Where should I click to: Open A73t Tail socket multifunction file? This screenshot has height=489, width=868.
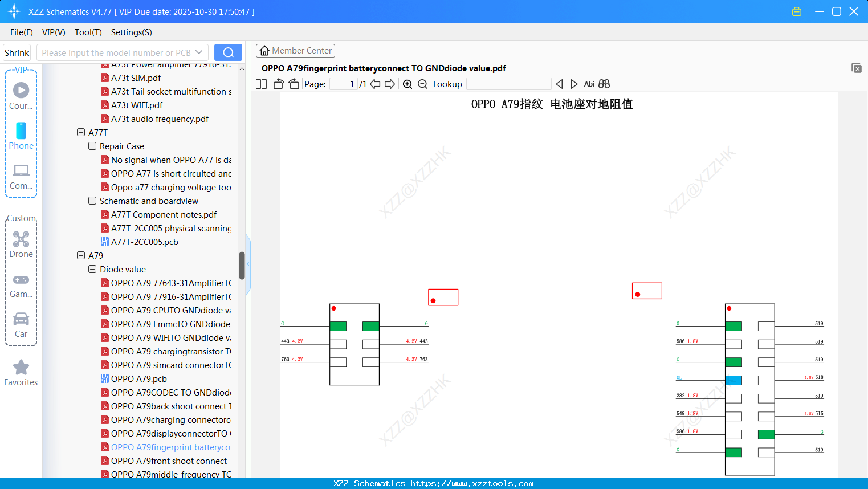pos(166,91)
